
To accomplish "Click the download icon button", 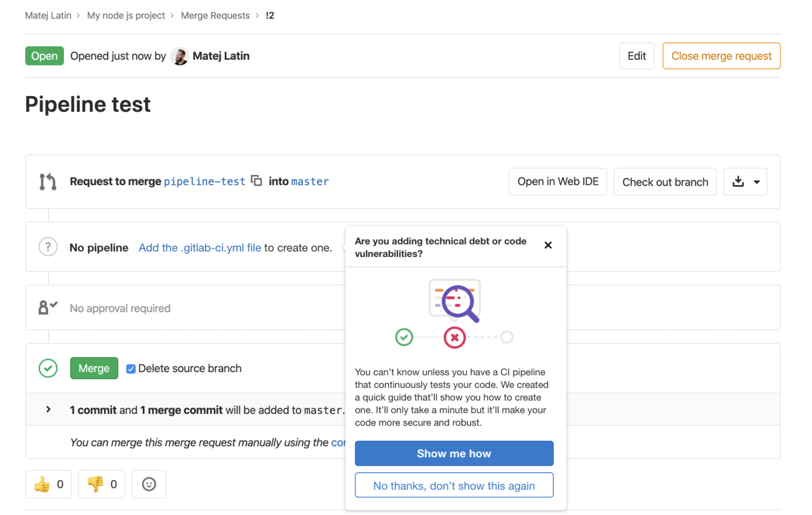I will click(x=738, y=182).
